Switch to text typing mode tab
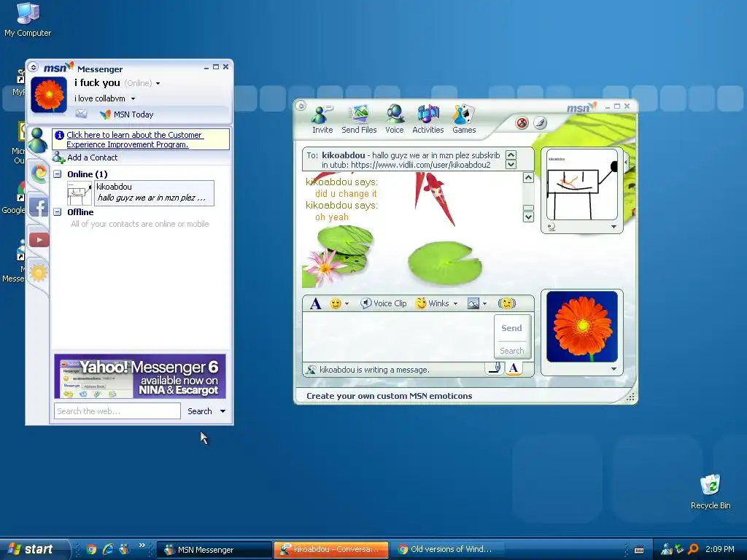747x560 pixels. click(x=513, y=367)
